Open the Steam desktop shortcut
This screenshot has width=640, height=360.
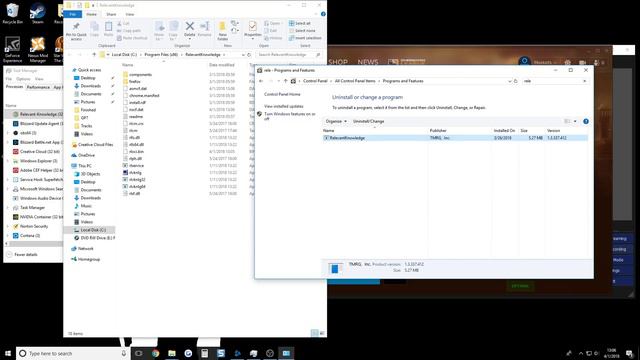point(38,13)
